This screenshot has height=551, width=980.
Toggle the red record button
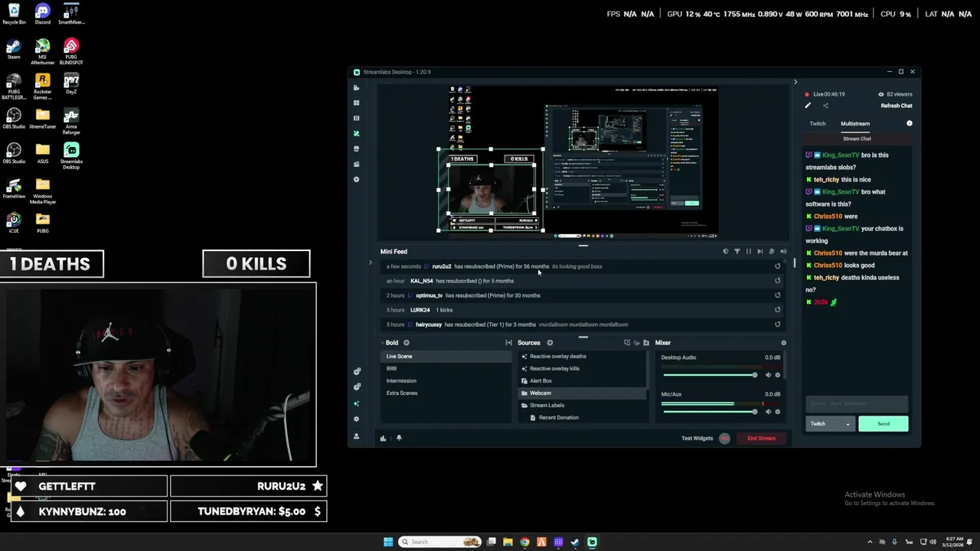coord(724,439)
